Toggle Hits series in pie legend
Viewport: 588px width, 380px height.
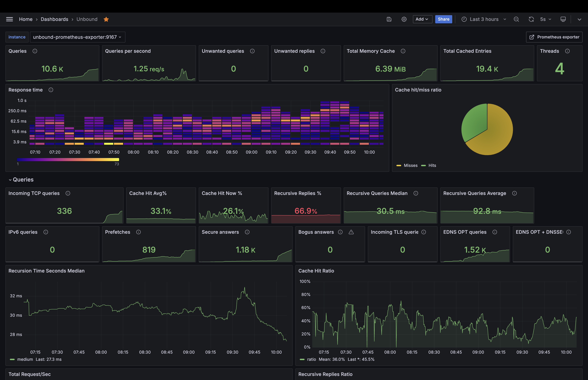click(432, 165)
